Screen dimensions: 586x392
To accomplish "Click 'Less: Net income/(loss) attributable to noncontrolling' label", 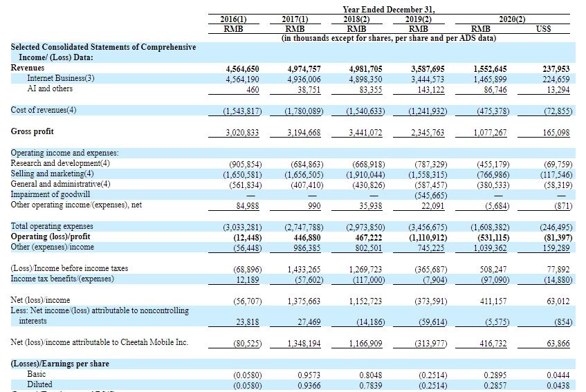I will click(x=100, y=310).
